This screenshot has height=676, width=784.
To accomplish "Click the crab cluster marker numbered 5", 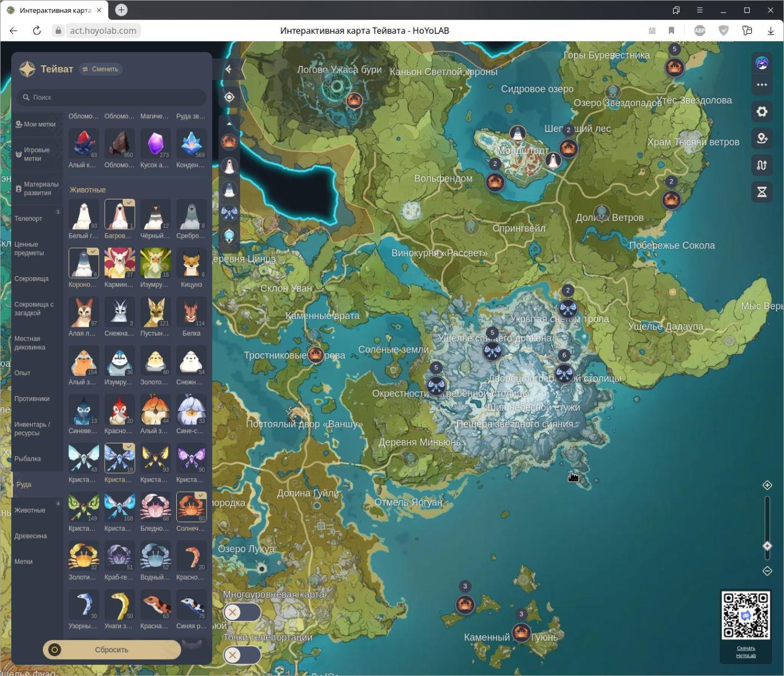I will coord(674,67).
